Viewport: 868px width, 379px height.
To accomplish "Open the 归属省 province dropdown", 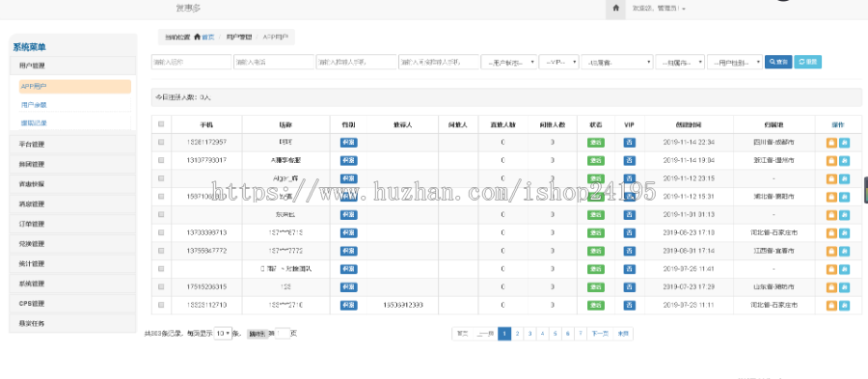I will point(617,62).
